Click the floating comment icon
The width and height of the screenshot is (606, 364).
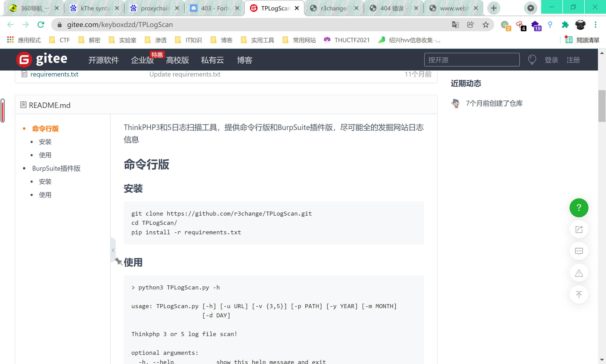[579, 251]
